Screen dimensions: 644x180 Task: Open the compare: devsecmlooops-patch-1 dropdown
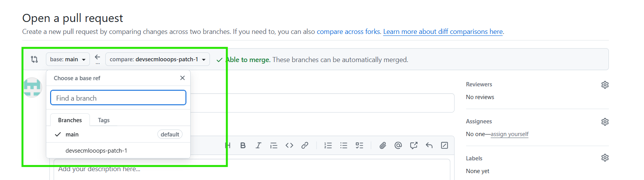[157, 59]
